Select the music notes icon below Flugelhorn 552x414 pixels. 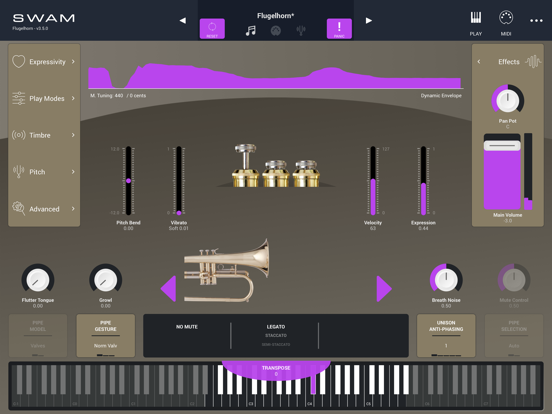(251, 31)
